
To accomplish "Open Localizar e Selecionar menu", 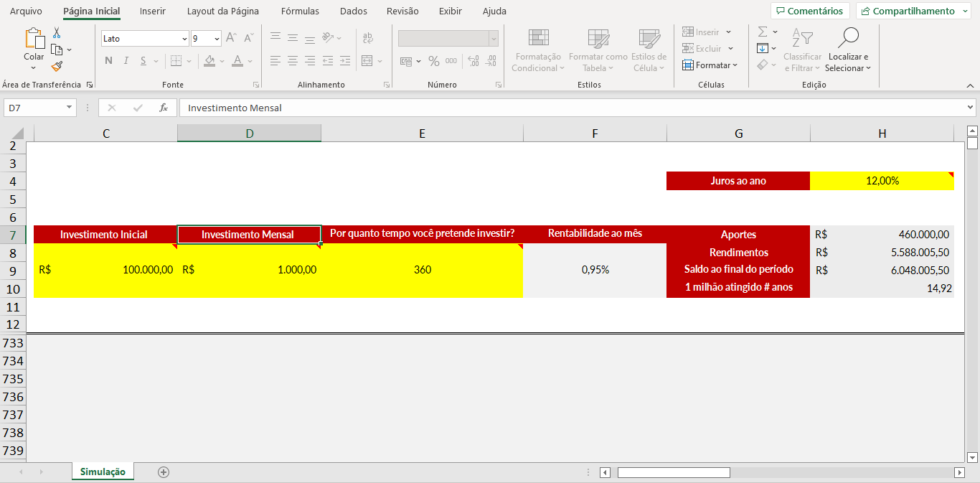I will click(848, 50).
